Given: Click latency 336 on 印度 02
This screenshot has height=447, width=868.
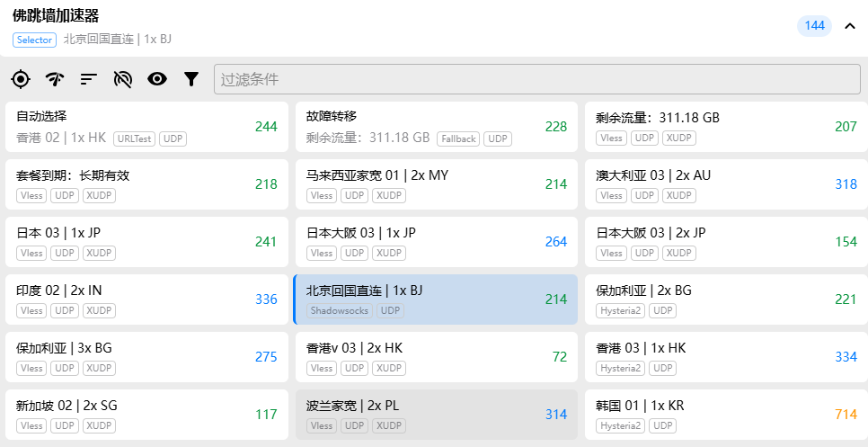Looking at the screenshot, I should click(x=266, y=299).
